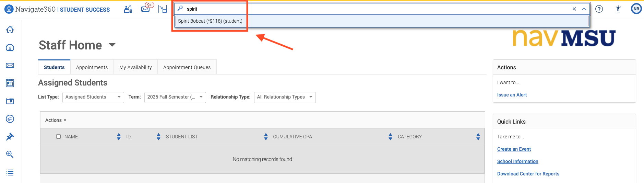Open the Term 2025 Fall Semester dropdown
The height and width of the screenshot is (183, 644).
pos(175,97)
